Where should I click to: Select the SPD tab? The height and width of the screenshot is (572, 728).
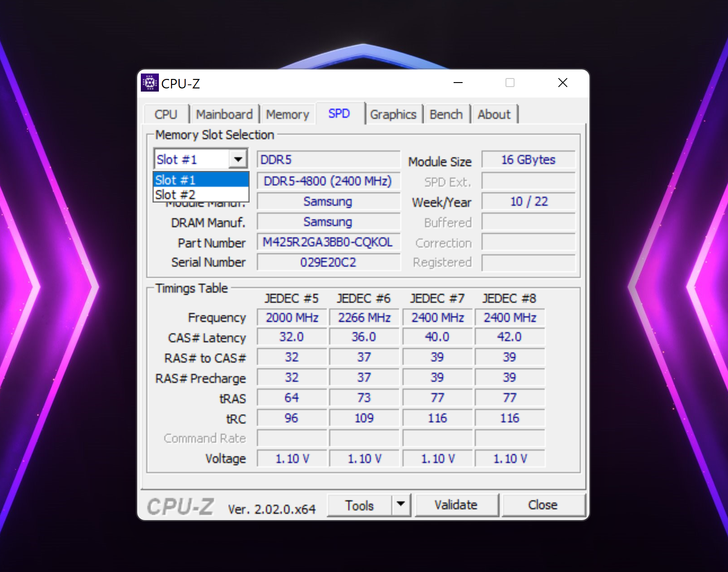339,114
